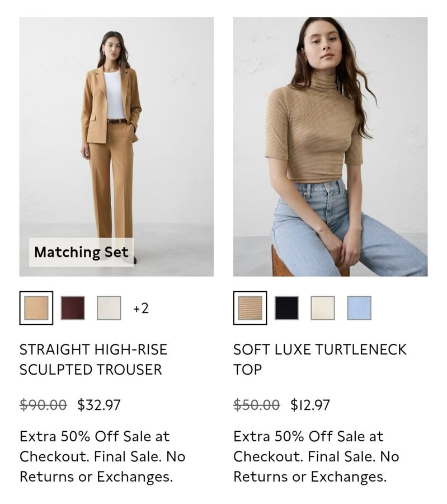The image size is (447, 504).
Task: Select the tan color swatch for trousers
Action: point(36,308)
